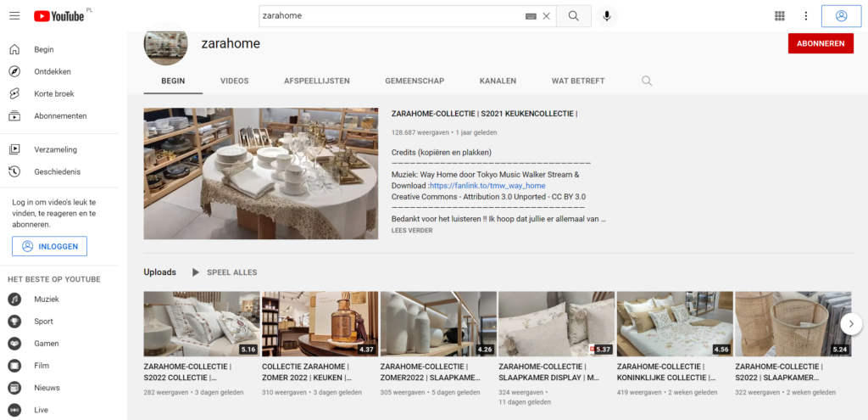
Task: Open the 5.24 duration video thumbnail
Action: coord(793,324)
